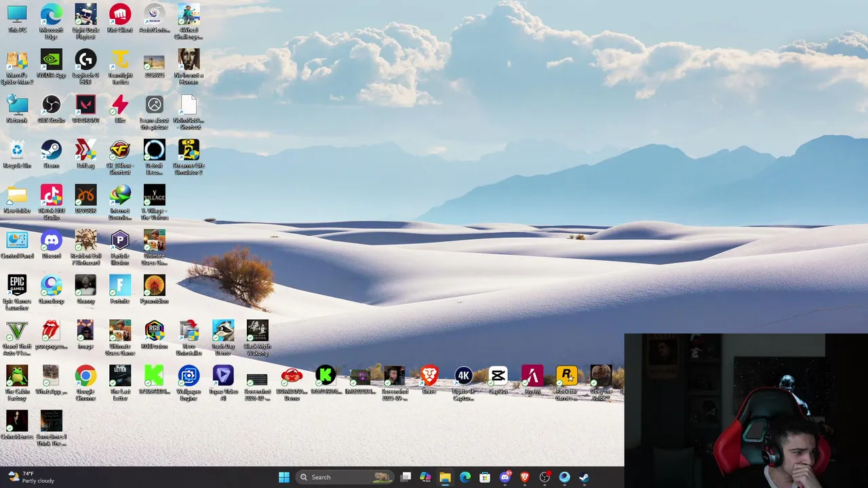Screen dimensions: 868x488
Task: Launch Google Chrome from the desktop
Action: click(85, 384)
